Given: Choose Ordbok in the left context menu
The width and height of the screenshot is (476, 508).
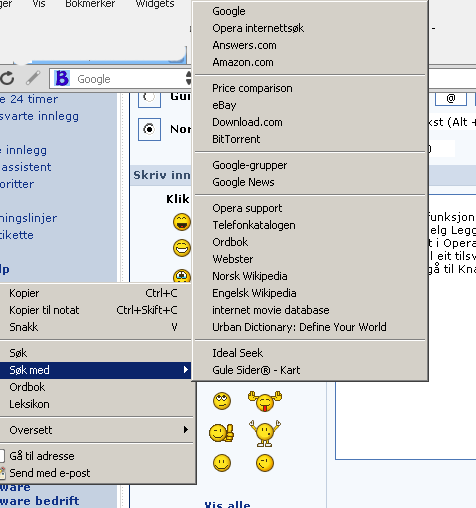Looking at the screenshot, I should (x=95, y=387).
